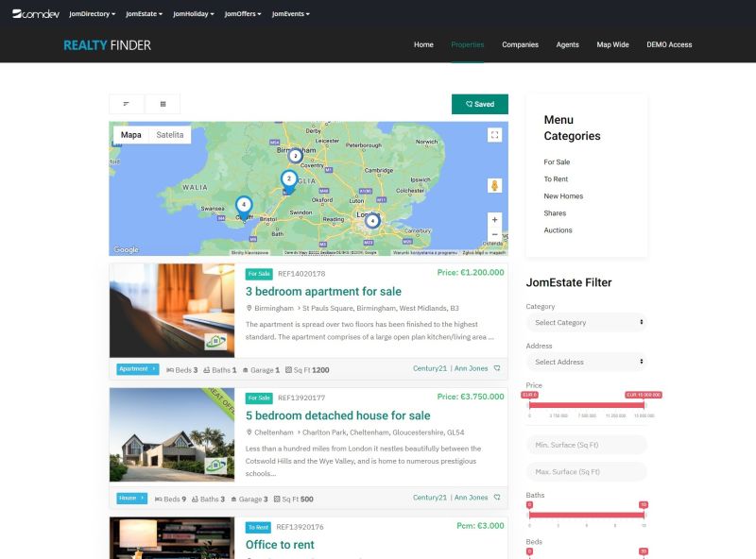Open the Select Address dropdown
The height and width of the screenshot is (559, 756).
585,362
